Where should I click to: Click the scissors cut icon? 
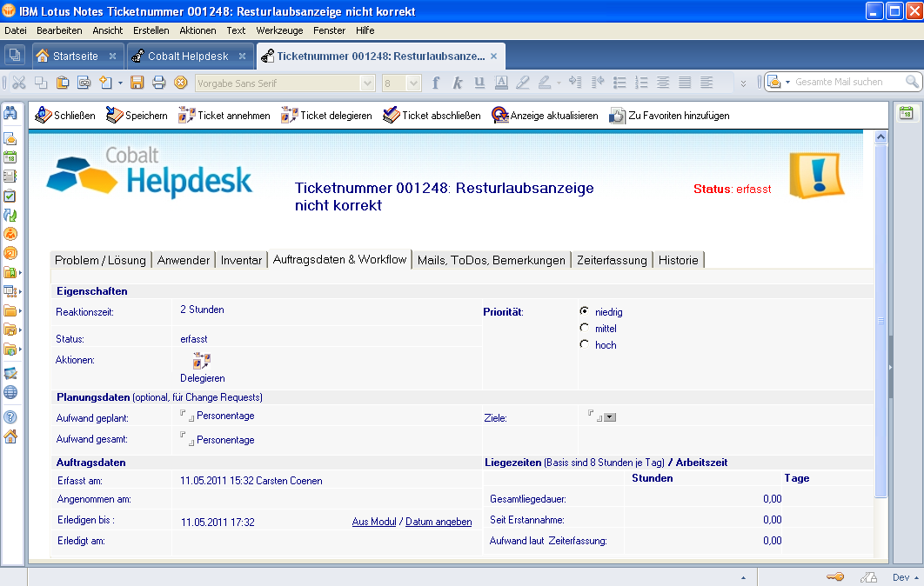[19, 83]
